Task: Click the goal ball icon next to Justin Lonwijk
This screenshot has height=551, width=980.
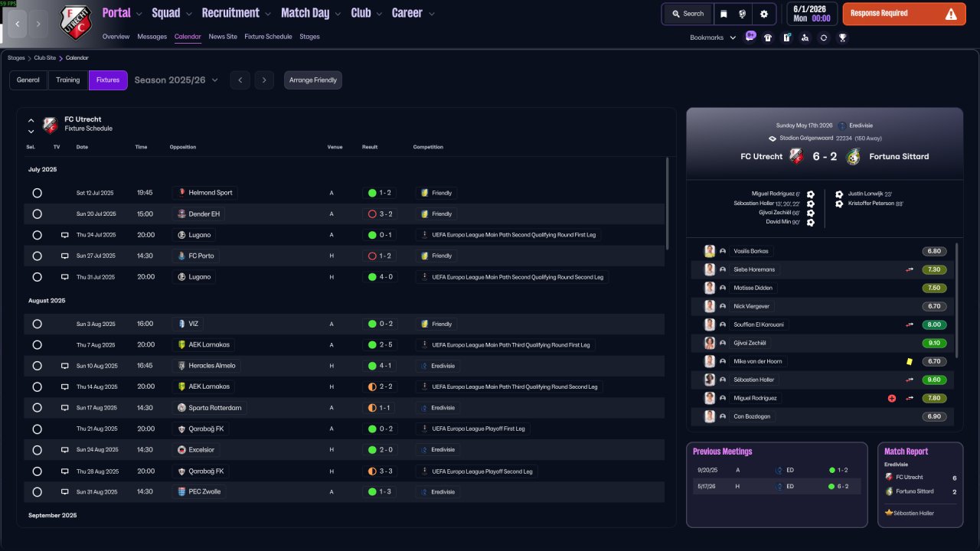Action: [839, 194]
